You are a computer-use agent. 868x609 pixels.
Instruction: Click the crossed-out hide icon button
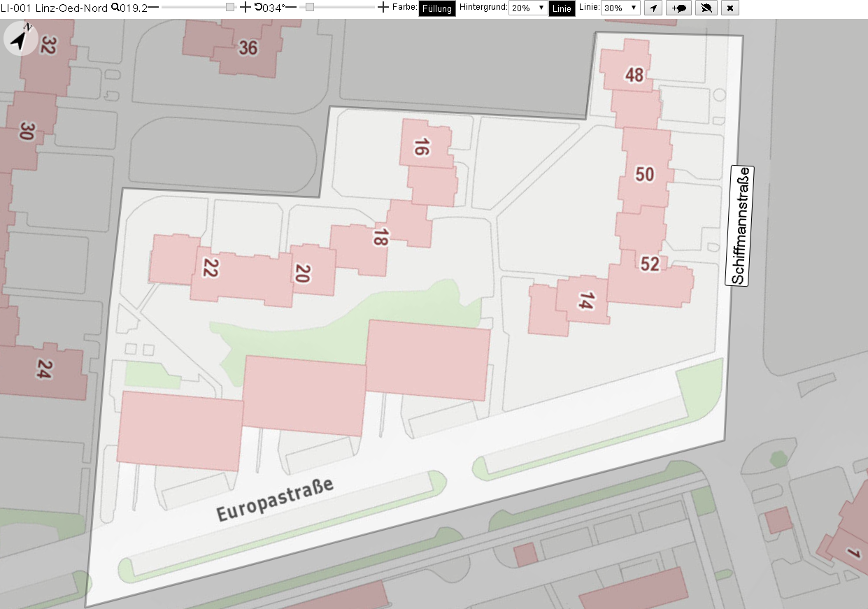[x=707, y=8]
